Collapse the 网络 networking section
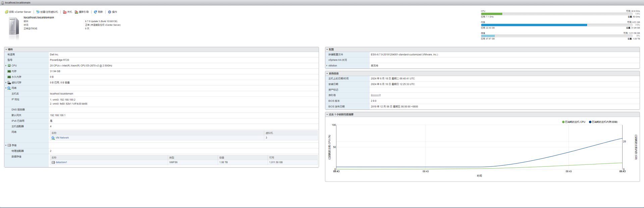The width and height of the screenshot is (644, 208). 6,88
